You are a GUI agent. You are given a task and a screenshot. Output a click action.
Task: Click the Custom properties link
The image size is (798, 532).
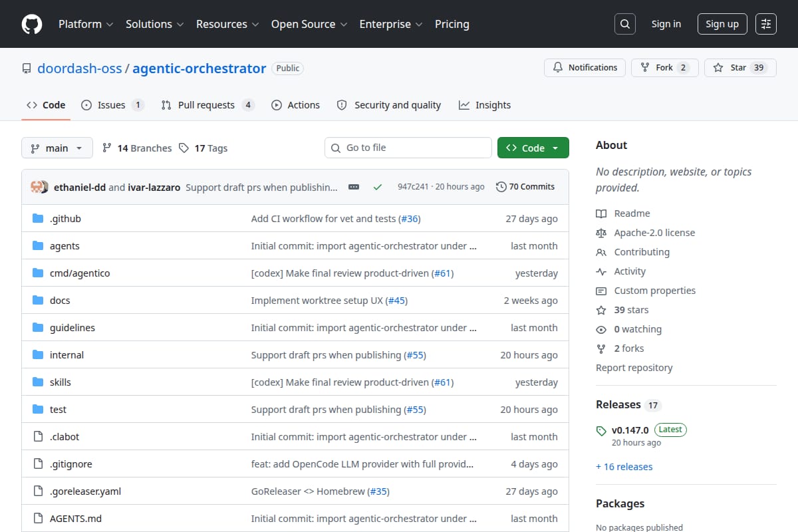(655, 291)
